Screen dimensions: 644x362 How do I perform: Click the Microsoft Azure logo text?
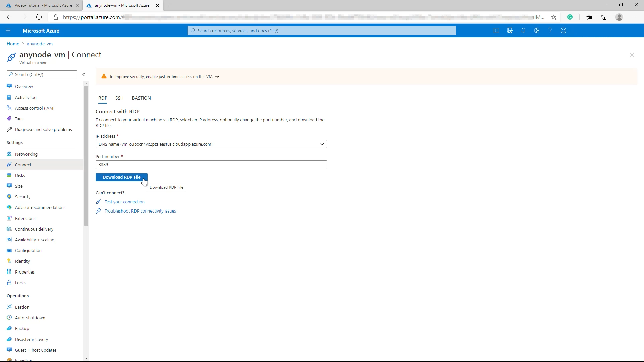(41, 31)
